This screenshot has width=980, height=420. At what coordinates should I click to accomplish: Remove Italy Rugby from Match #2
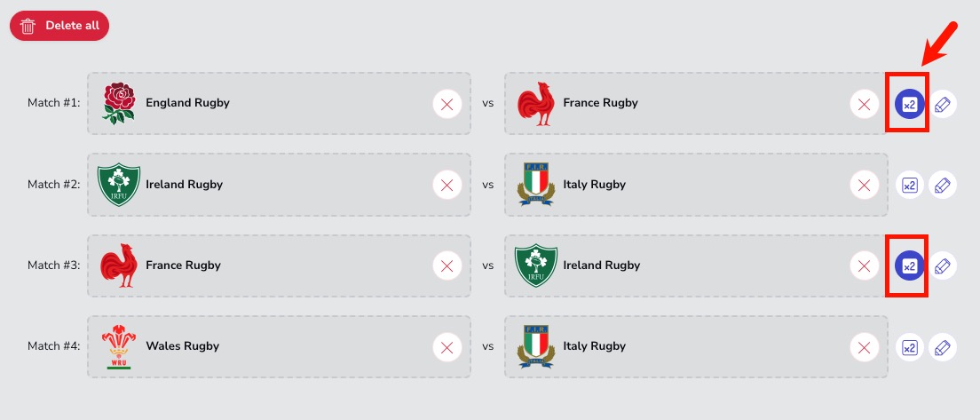pos(865,185)
